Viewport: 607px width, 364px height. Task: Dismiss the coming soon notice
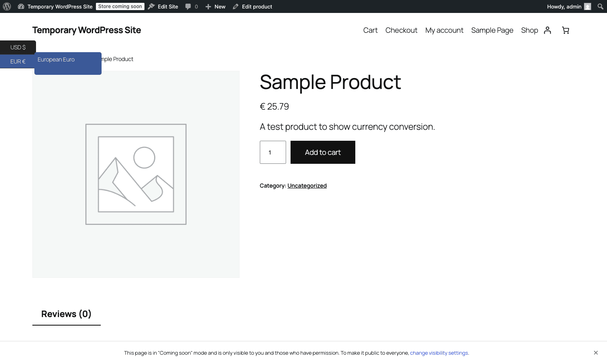[596, 353]
